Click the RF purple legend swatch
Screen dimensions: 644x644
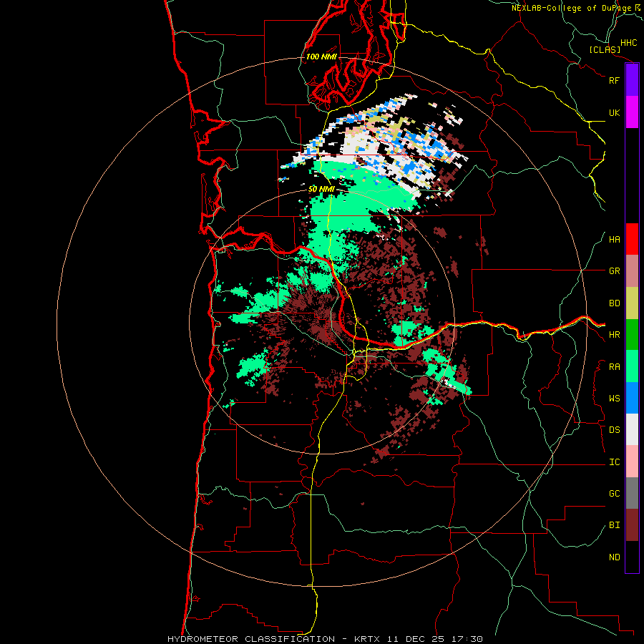(632, 80)
